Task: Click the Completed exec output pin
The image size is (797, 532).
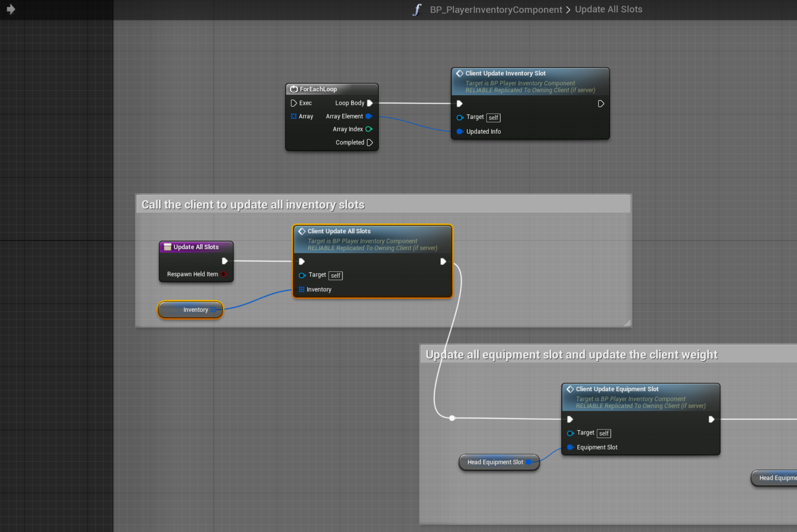Action: (x=370, y=142)
